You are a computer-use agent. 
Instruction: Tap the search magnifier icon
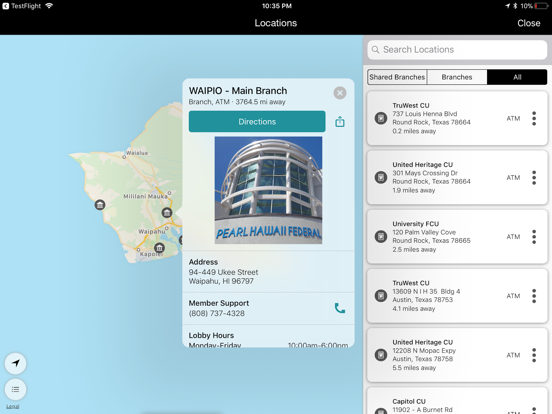(376, 50)
